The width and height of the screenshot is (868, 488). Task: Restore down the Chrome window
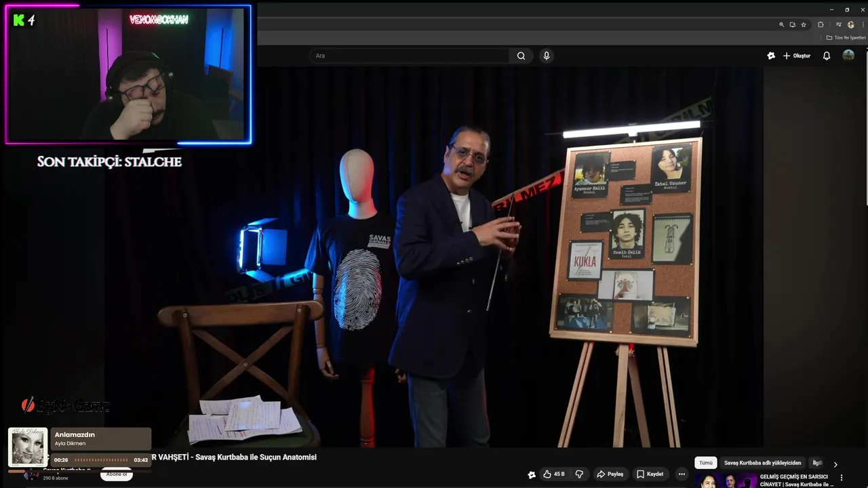click(x=846, y=9)
